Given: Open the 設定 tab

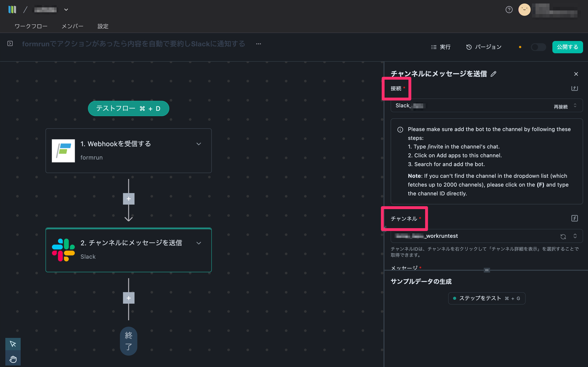Looking at the screenshot, I should coord(103,26).
